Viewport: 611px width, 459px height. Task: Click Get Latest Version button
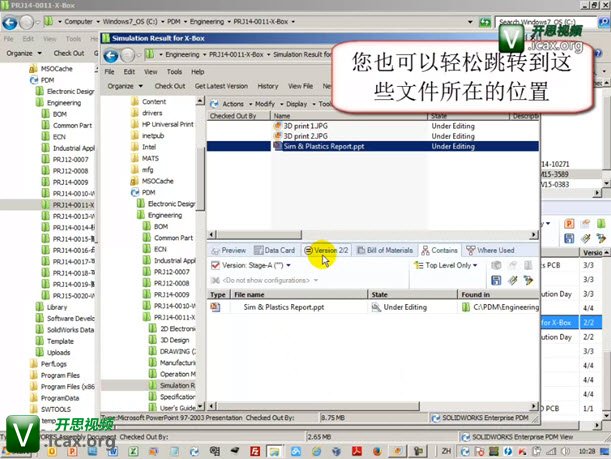221,86
